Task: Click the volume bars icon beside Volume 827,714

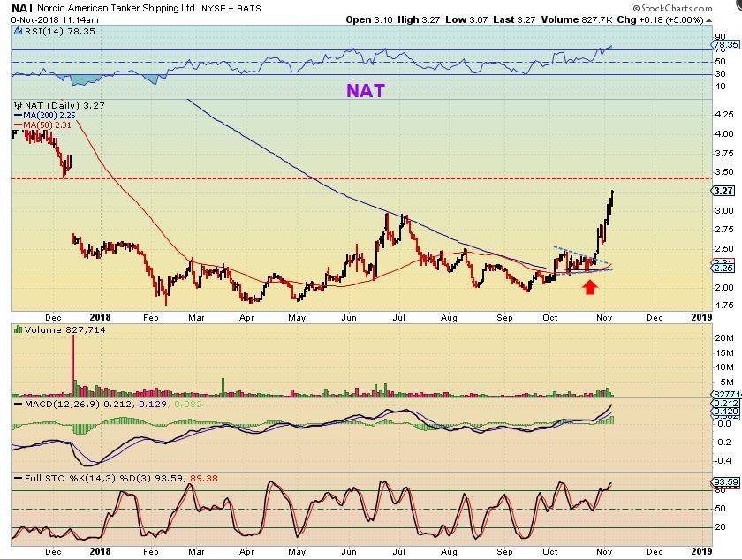Action: point(18,329)
